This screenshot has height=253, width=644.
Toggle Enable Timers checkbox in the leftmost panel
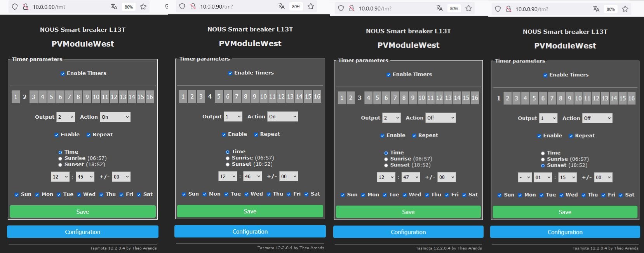tap(63, 73)
